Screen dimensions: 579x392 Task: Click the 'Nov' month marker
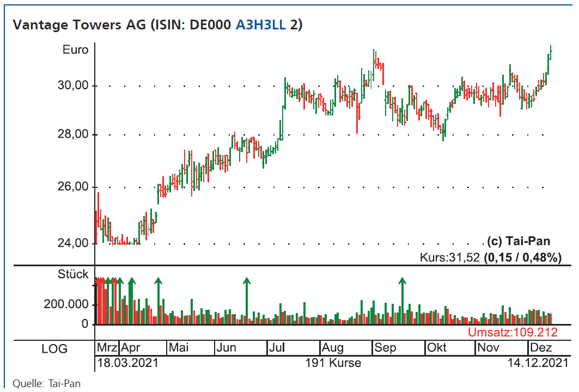point(488,348)
